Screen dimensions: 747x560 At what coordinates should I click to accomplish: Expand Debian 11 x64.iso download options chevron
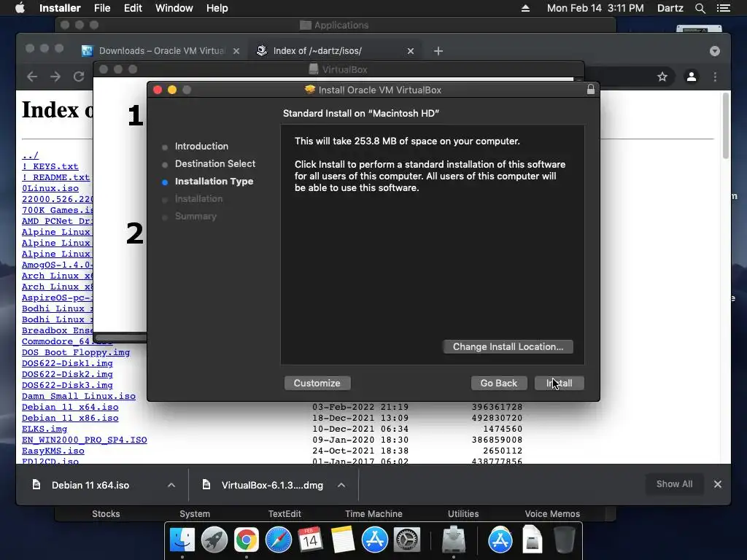point(171,485)
